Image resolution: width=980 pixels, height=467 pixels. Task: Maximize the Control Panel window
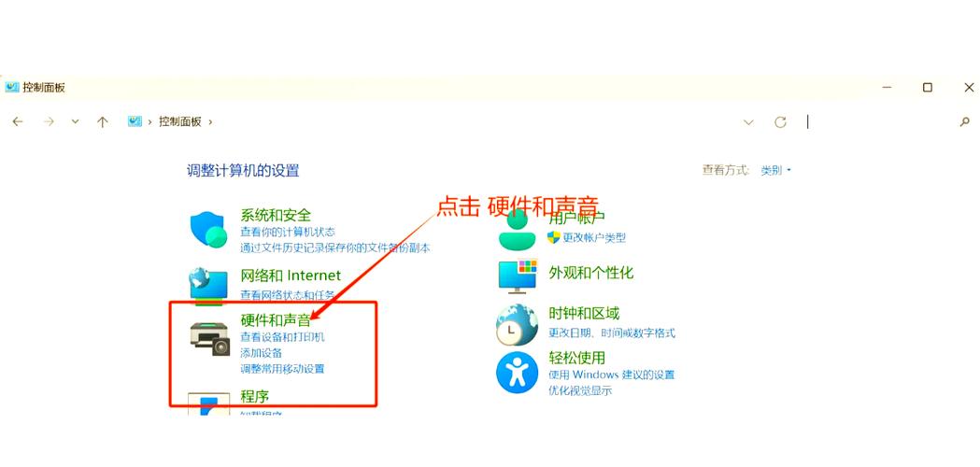(928, 88)
